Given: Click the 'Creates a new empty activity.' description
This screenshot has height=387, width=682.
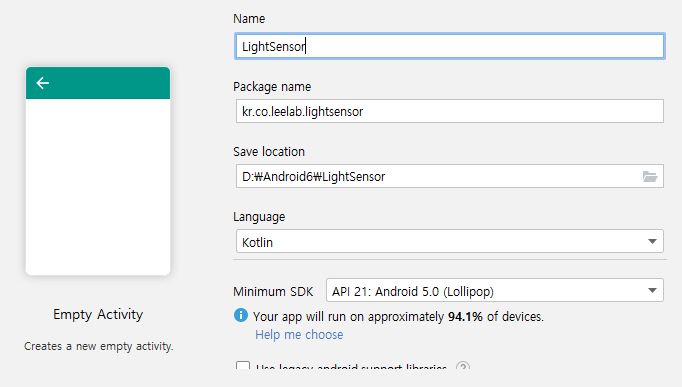Looking at the screenshot, I should (98, 346).
